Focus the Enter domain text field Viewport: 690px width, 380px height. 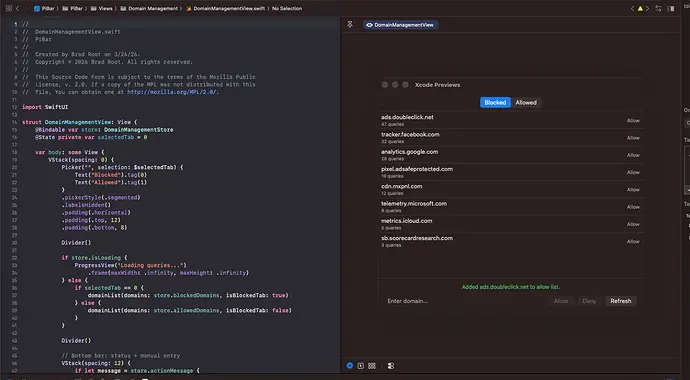(x=464, y=301)
